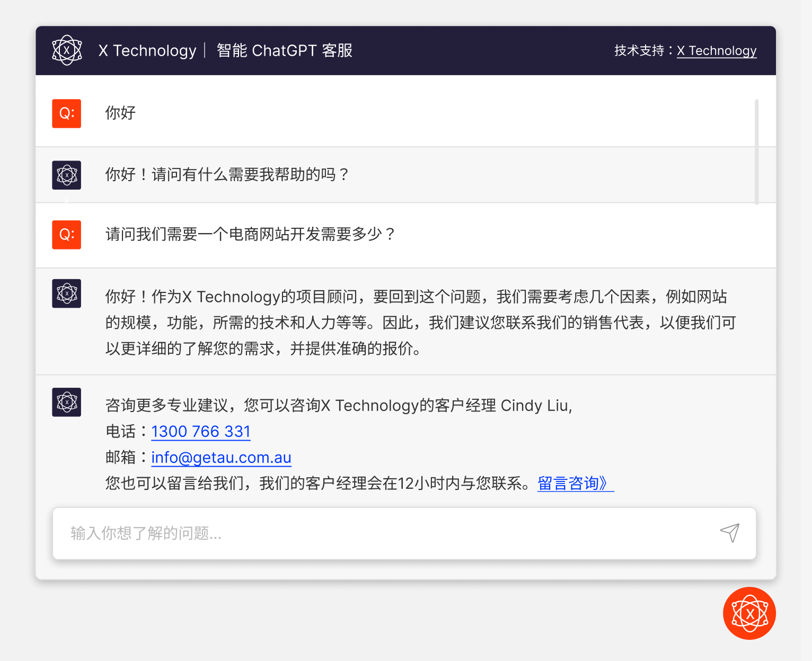The image size is (812, 661).
Task: Click the answer paragraph about 销售代表 quote
Action: click(419, 323)
